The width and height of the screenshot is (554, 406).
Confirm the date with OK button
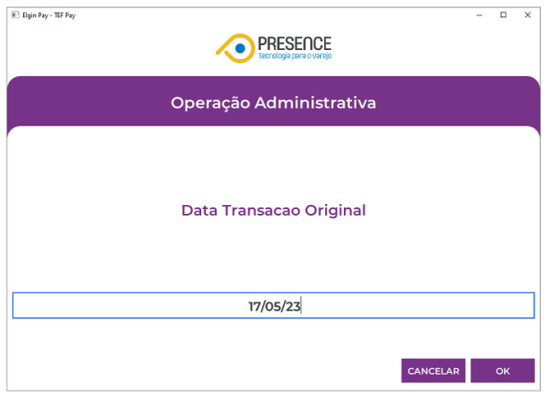click(502, 371)
